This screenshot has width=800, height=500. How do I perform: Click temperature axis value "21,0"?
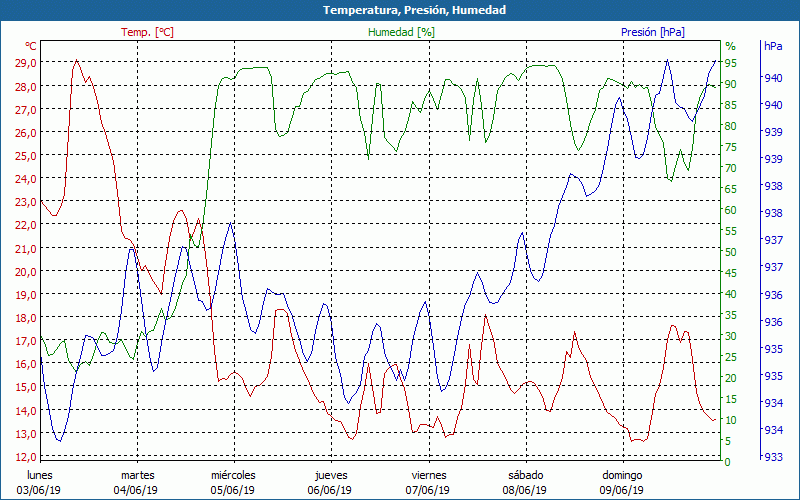pos(25,248)
